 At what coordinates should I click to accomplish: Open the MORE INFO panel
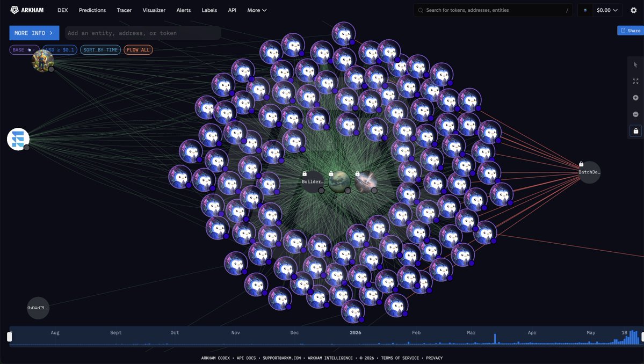click(x=34, y=33)
